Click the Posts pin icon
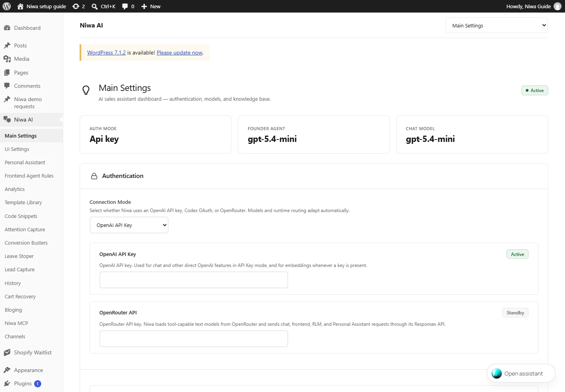565x392 pixels. (7, 45)
